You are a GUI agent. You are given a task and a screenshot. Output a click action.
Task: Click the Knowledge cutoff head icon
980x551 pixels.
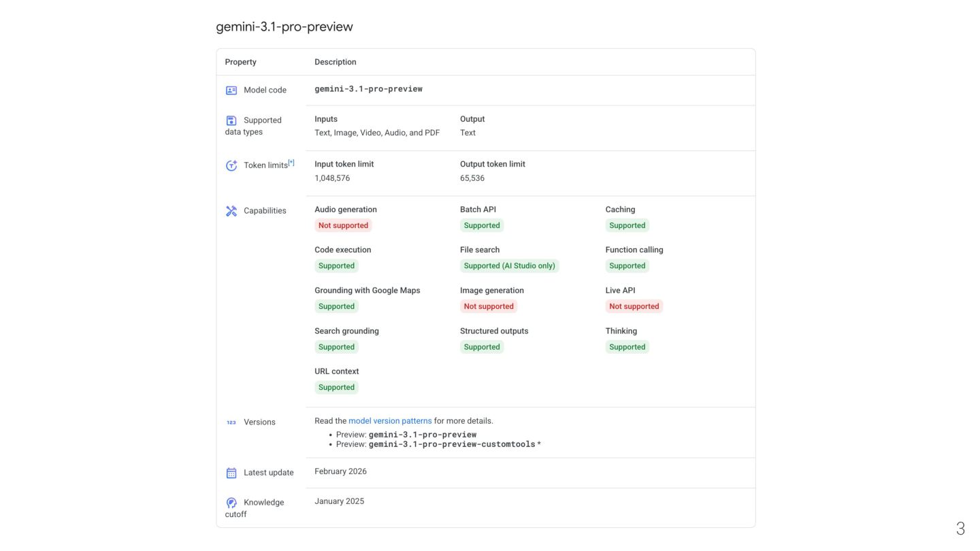point(231,503)
